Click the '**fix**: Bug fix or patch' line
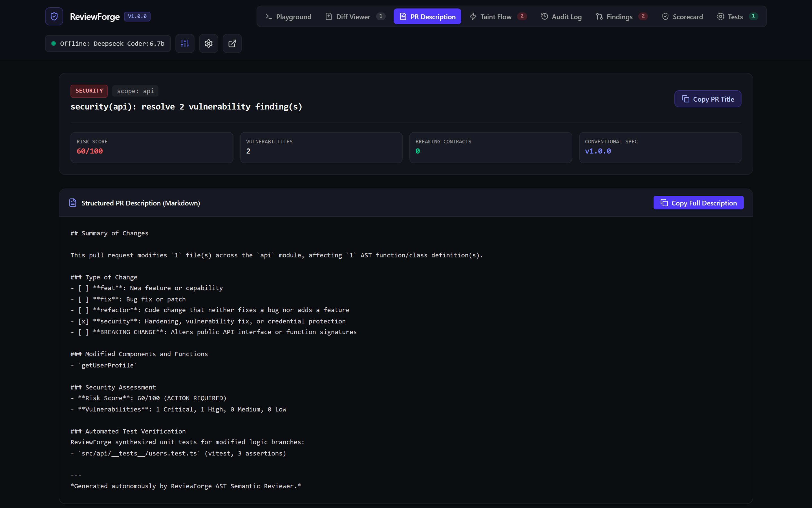This screenshot has width=812, height=508. (128, 299)
